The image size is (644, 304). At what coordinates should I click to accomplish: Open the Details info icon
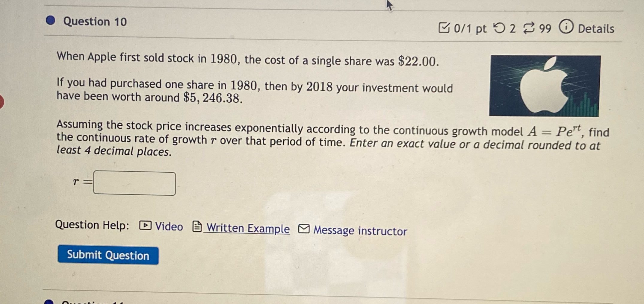pos(566,28)
